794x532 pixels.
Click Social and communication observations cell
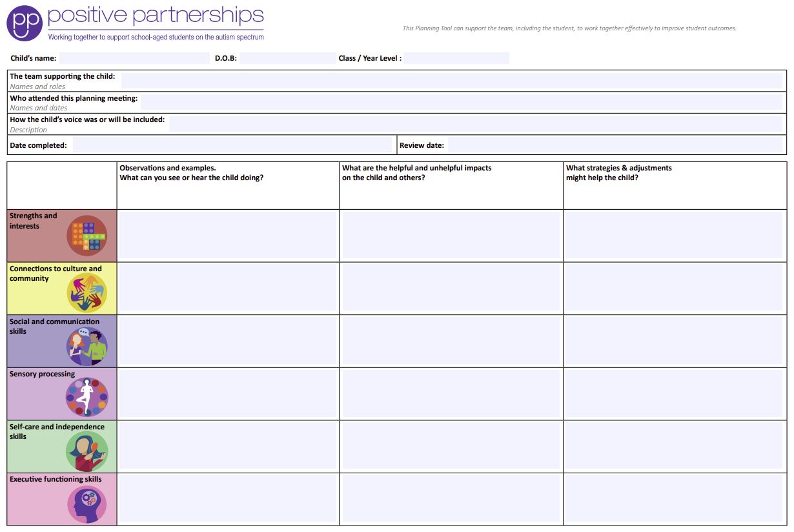pyautogui.click(x=229, y=341)
